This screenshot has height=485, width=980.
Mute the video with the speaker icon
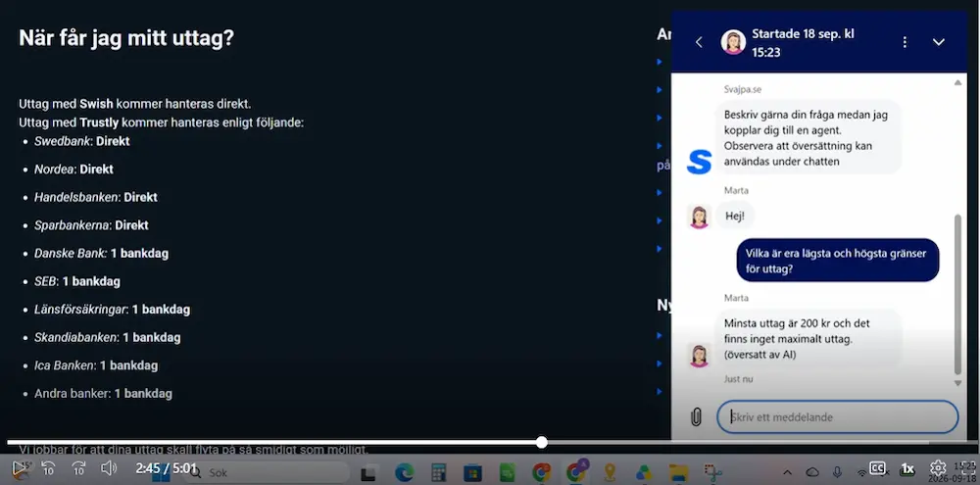(x=109, y=468)
